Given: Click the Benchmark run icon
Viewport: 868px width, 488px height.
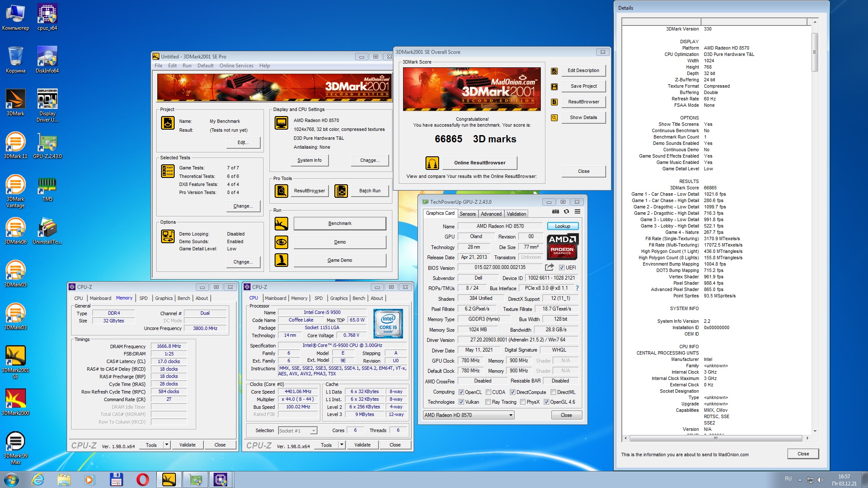Looking at the screenshot, I should pyautogui.click(x=281, y=224).
